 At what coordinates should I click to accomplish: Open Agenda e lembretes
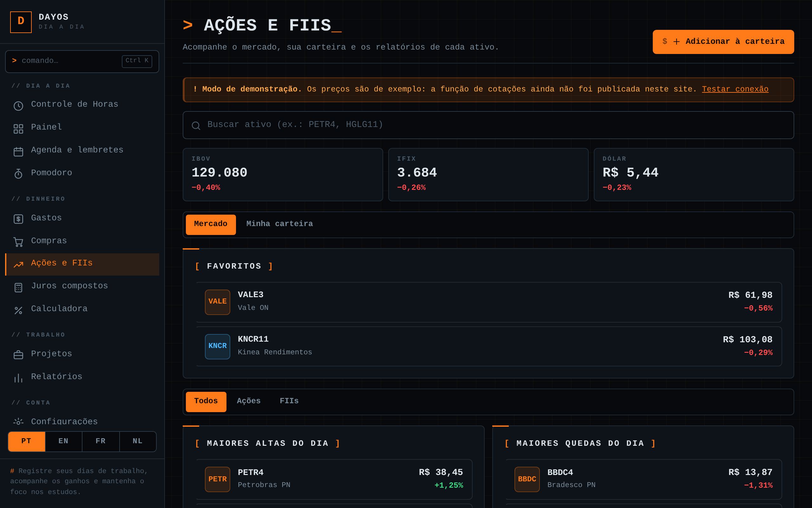tap(82, 151)
